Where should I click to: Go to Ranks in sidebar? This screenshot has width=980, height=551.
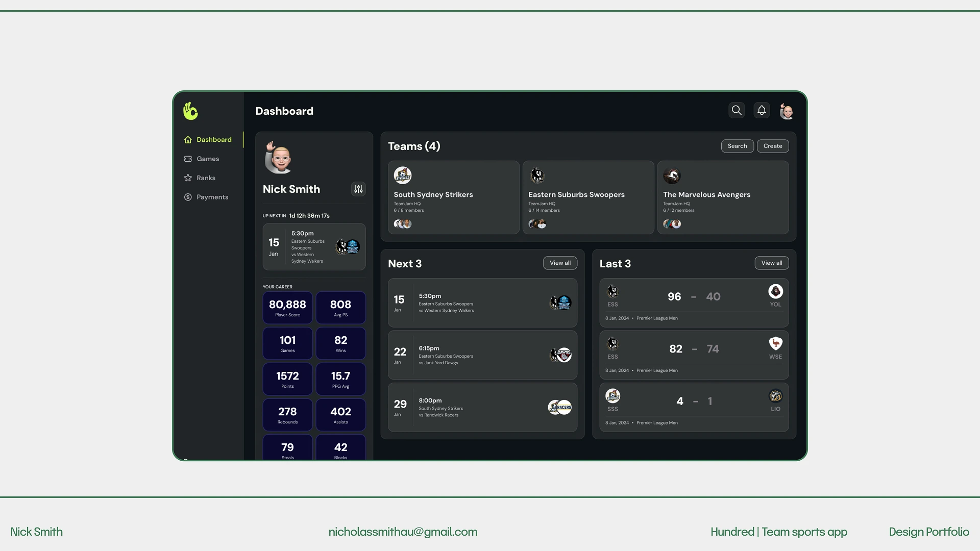(x=206, y=178)
